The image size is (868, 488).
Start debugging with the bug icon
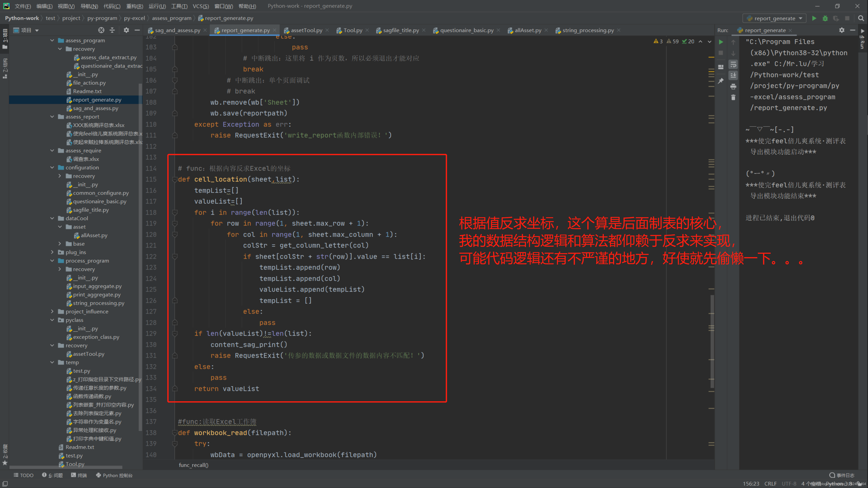tap(825, 18)
